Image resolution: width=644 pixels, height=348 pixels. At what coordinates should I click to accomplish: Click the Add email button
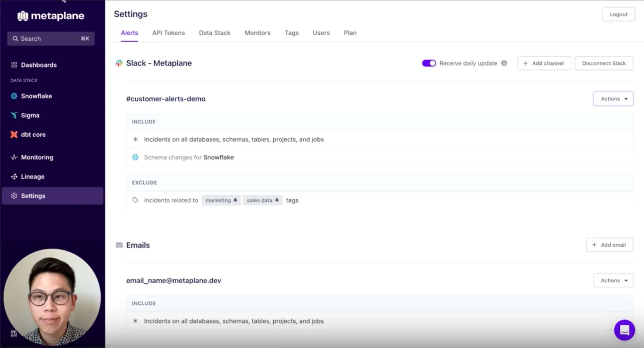[x=609, y=245]
